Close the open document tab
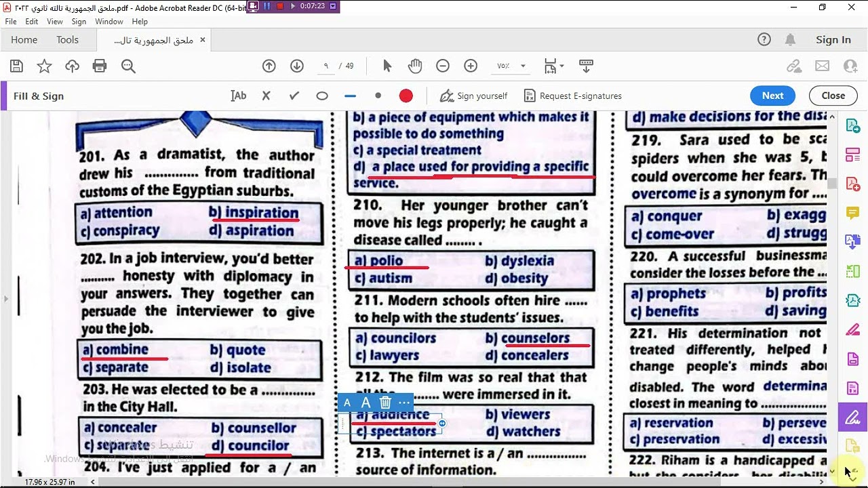This screenshot has width=868, height=488. (202, 39)
